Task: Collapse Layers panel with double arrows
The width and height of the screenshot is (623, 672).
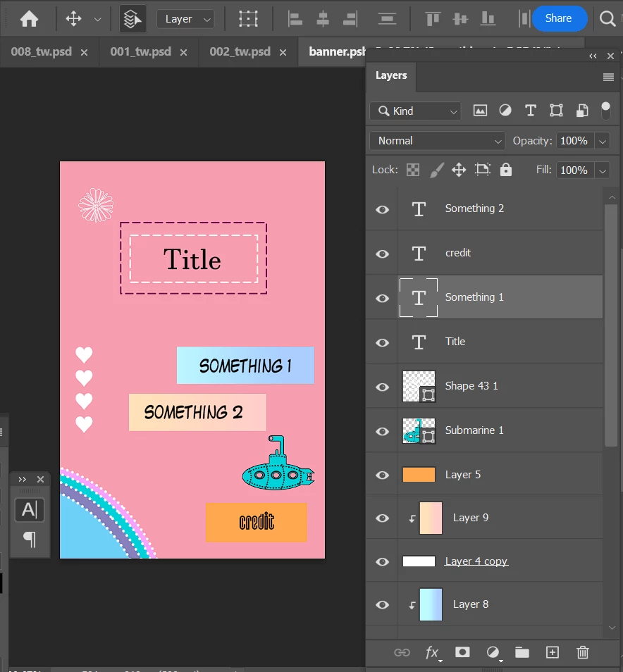Action: click(593, 56)
